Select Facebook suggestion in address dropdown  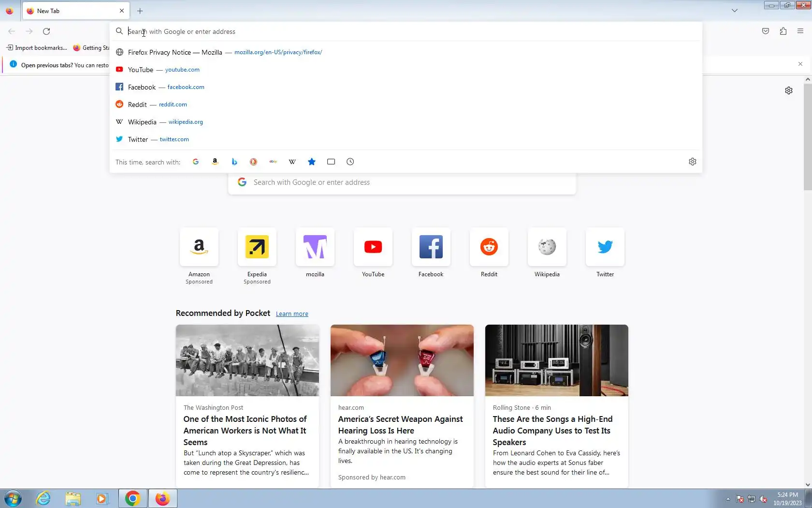(406, 87)
